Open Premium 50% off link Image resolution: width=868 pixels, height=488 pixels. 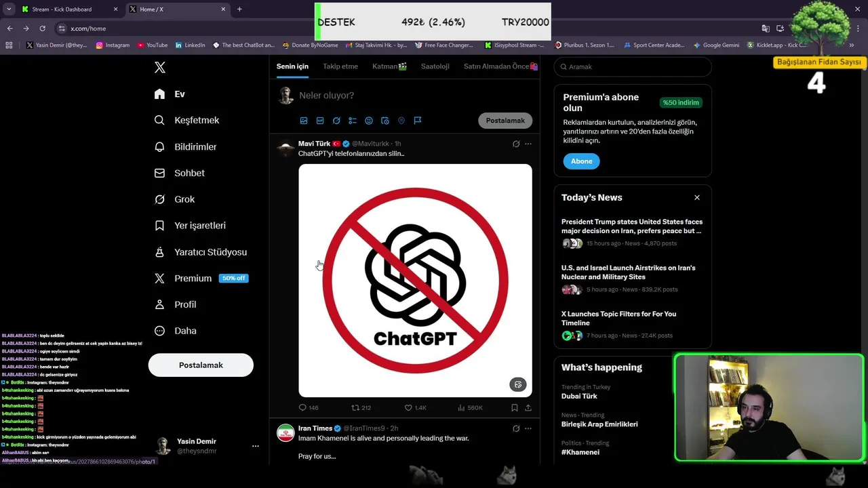point(201,279)
